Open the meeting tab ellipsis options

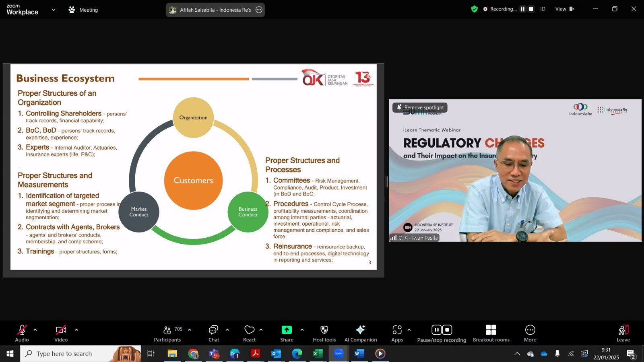coord(259,10)
